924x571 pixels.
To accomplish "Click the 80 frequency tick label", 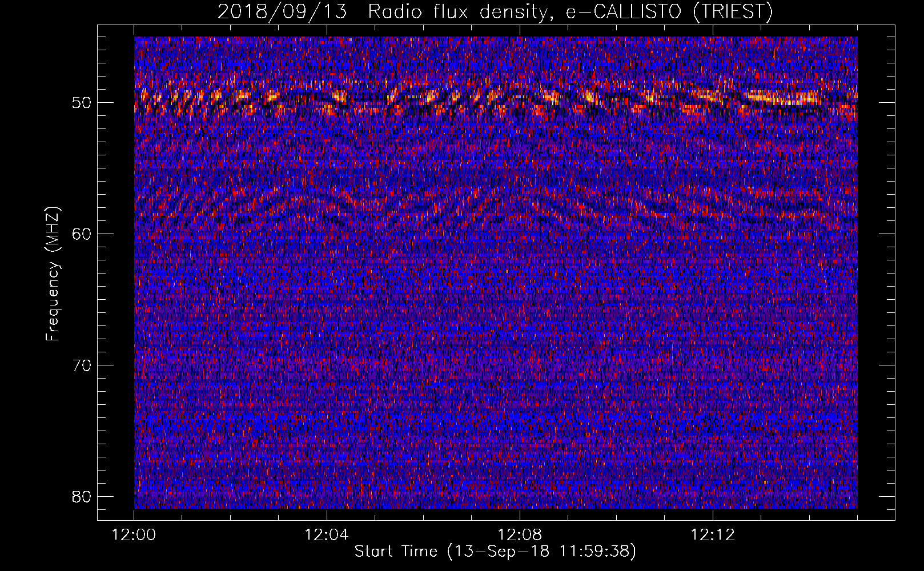I will (x=82, y=497).
